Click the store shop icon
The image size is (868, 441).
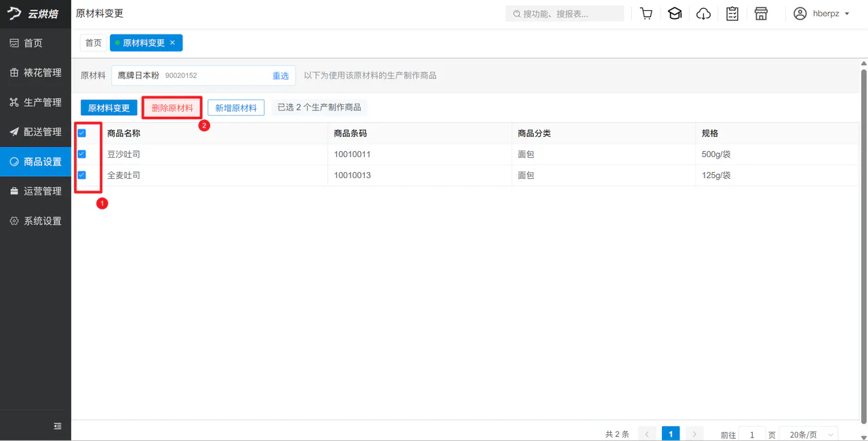pyautogui.click(x=761, y=14)
